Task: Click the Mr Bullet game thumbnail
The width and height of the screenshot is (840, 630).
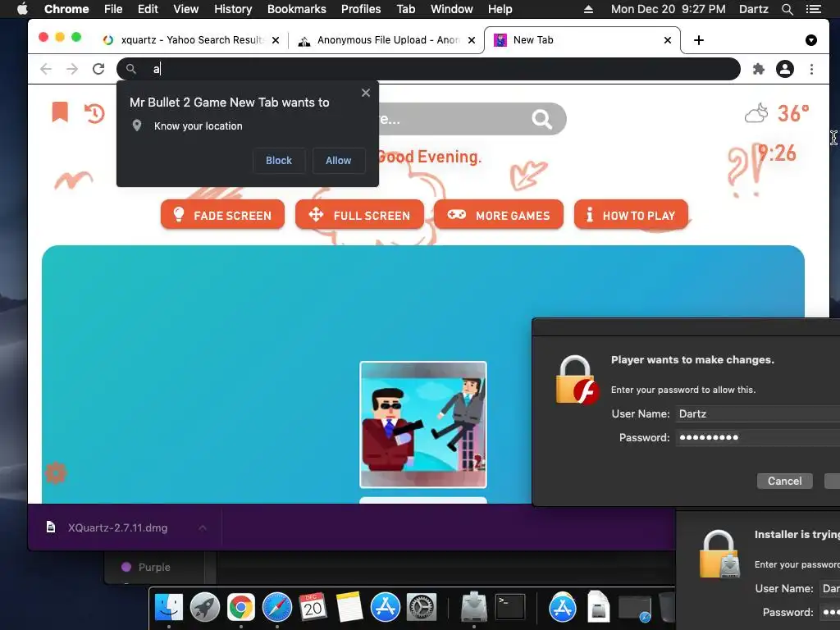Action: [423, 424]
